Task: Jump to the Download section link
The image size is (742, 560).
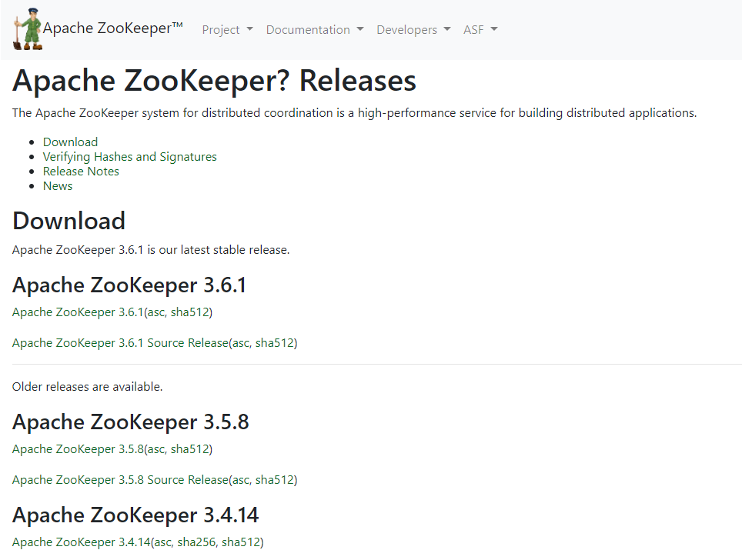Action: tap(70, 142)
